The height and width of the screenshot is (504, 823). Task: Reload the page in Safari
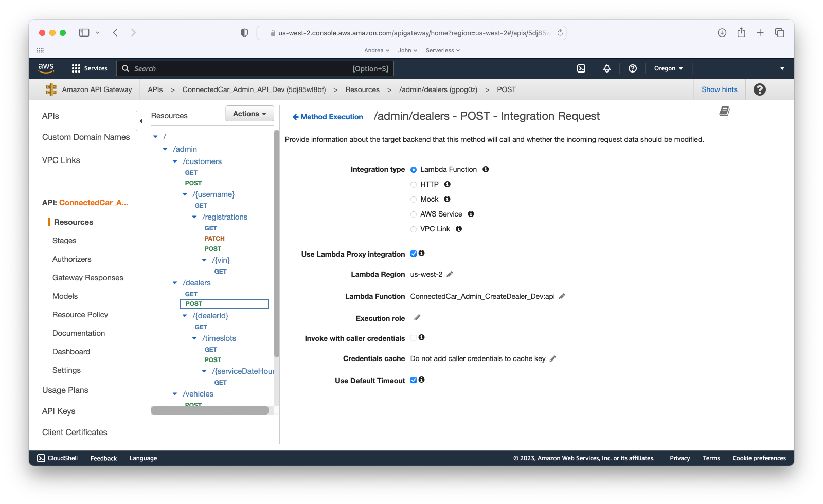point(560,33)
